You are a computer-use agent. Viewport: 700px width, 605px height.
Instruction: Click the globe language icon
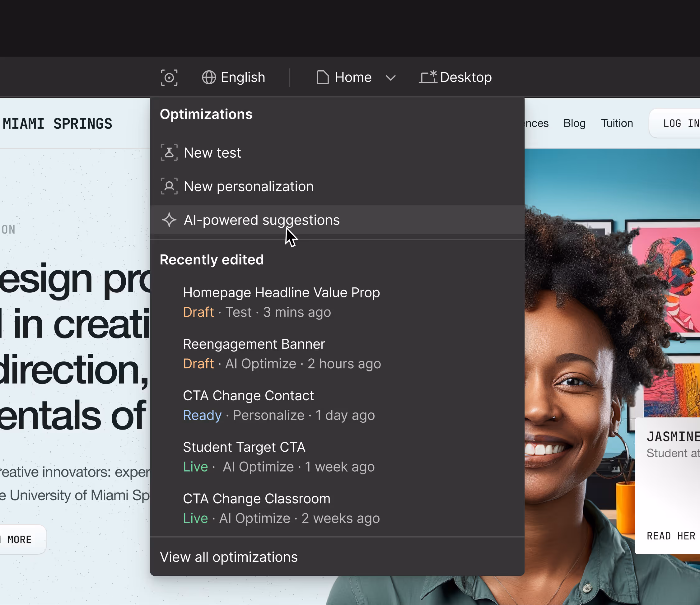click(x=209, y=78)
